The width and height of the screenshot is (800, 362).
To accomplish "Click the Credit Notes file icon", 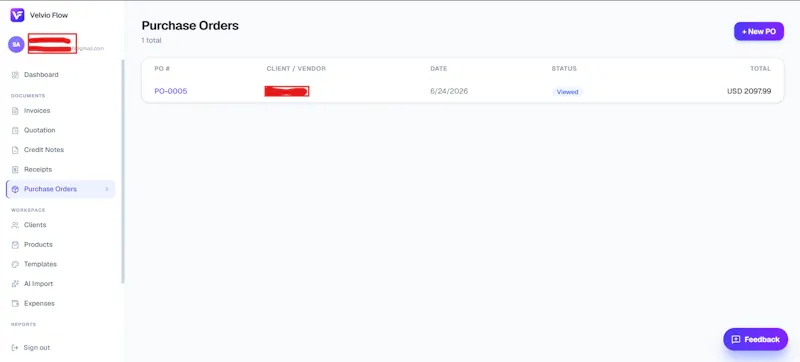I will [15, 150].
